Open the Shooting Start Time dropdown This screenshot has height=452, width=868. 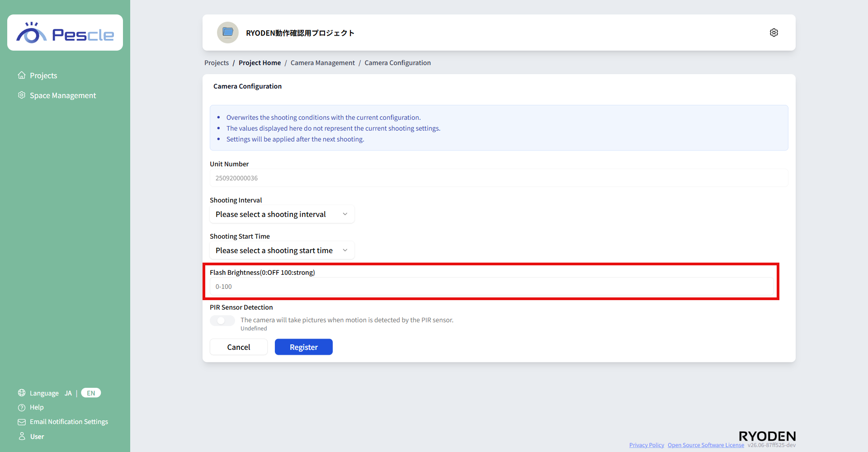(282, 250)
